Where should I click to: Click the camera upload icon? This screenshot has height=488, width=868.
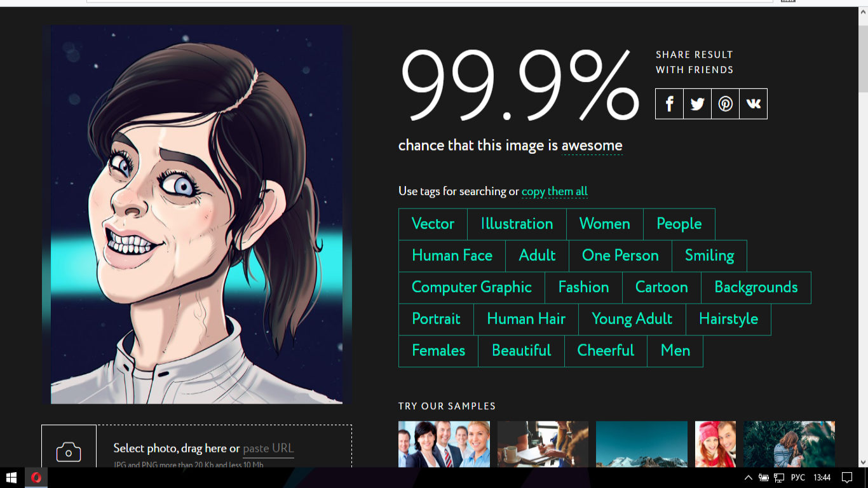69,452
